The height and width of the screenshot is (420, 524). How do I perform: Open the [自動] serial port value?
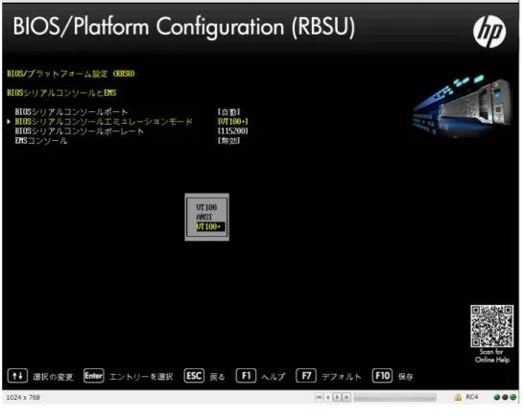pyautogui.click(x=229, y=112)
